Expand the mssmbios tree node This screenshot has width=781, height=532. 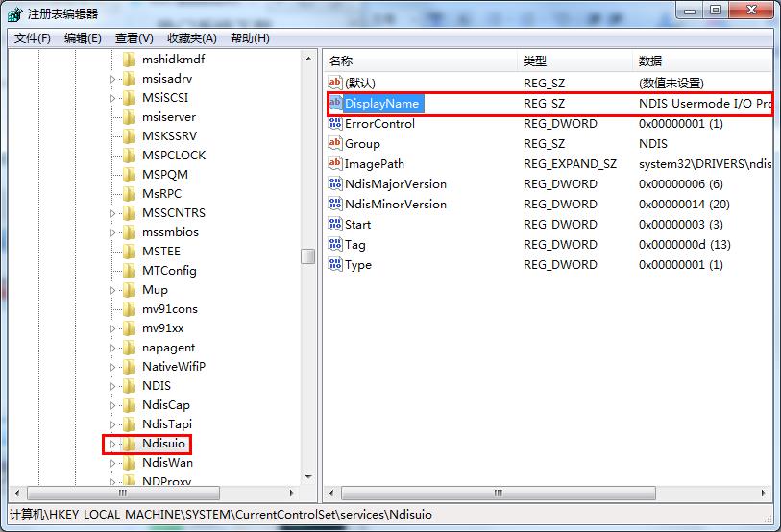click(x=112, y=232)
